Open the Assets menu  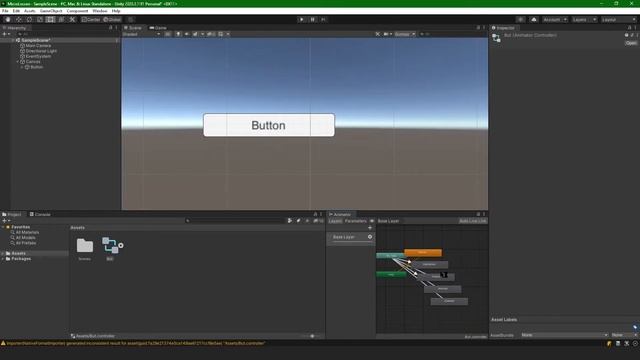point(30,11)
